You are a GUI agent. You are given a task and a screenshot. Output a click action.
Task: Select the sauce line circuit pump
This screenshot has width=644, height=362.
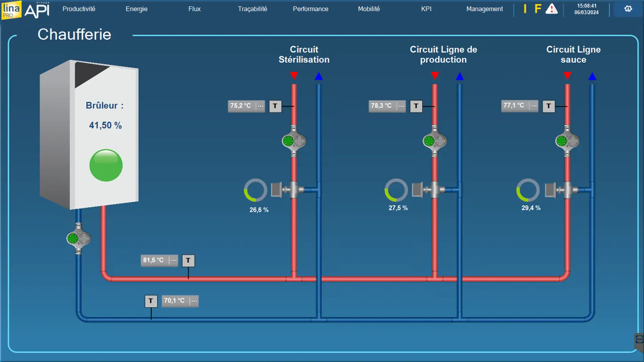tap(567, 141)
